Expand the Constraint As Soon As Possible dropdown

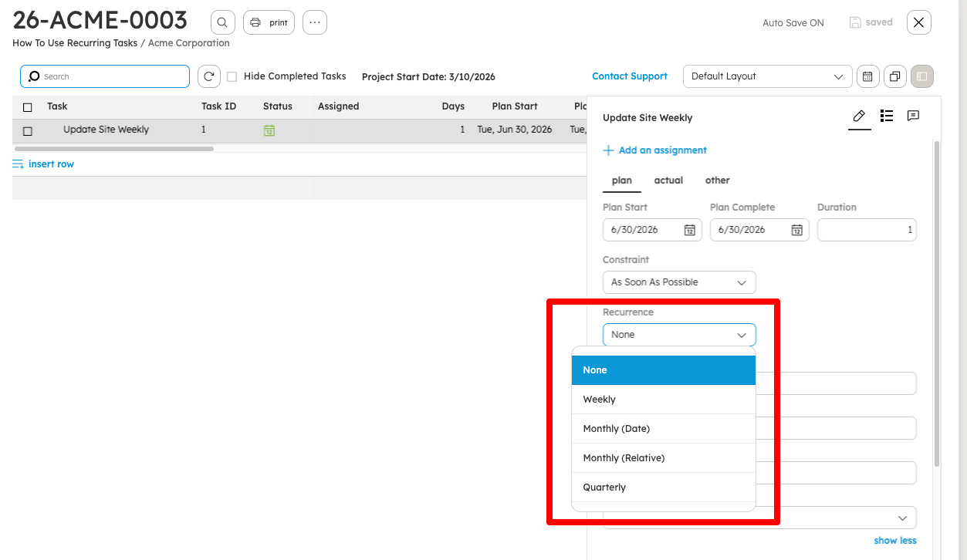(x=679, y=282)
